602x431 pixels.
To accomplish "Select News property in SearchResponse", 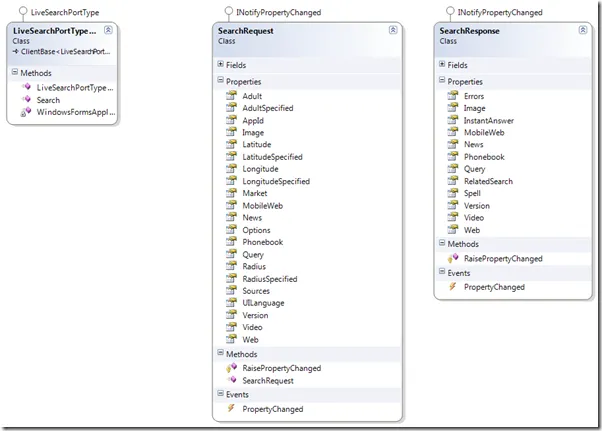I will [473, 145].
